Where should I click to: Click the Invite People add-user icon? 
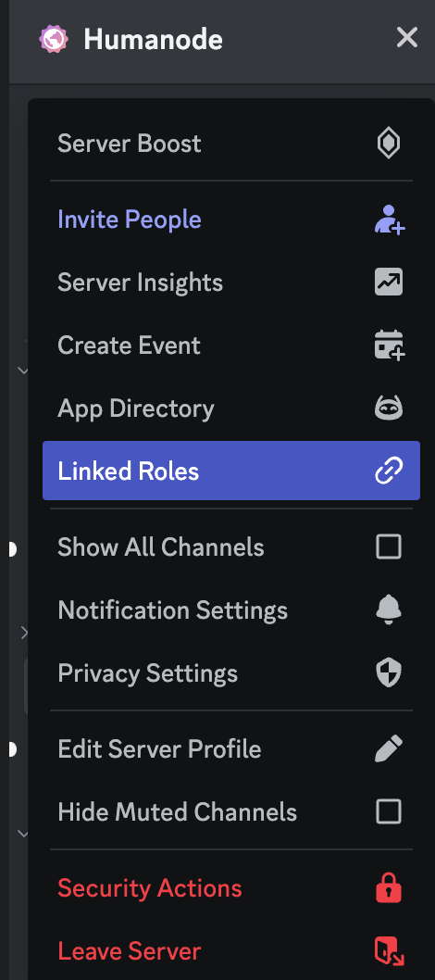tap(390, 220)
